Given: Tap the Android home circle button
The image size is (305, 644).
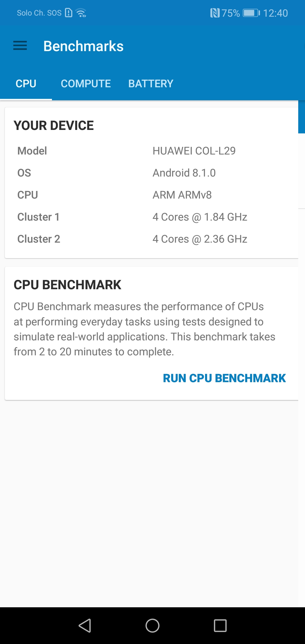Looking at the screenshot, I should (152, 625).
